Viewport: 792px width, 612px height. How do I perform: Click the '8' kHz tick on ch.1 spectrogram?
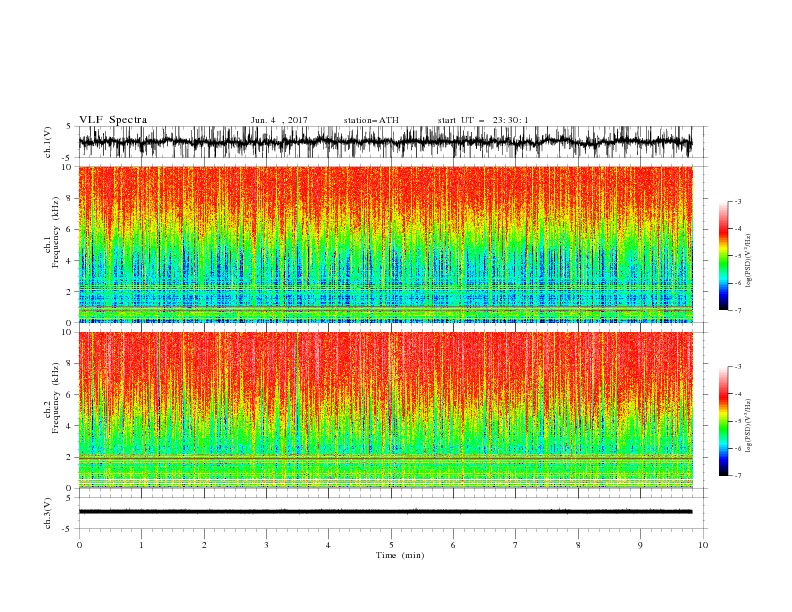(x=70, y=198)
